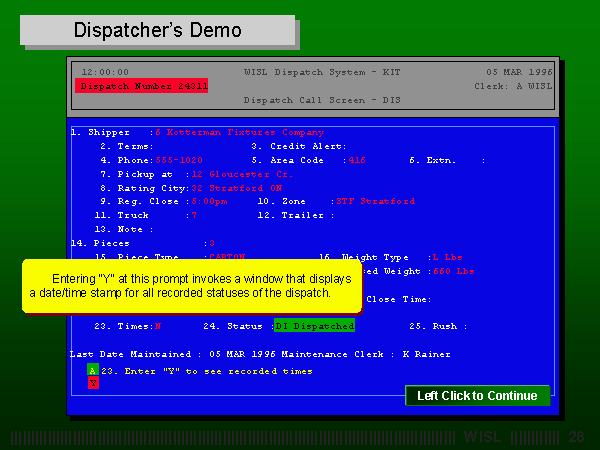This screenshot has height=450, width=600.
Task: Click the red Dispatch Number 24311 label
Action: 141,86
